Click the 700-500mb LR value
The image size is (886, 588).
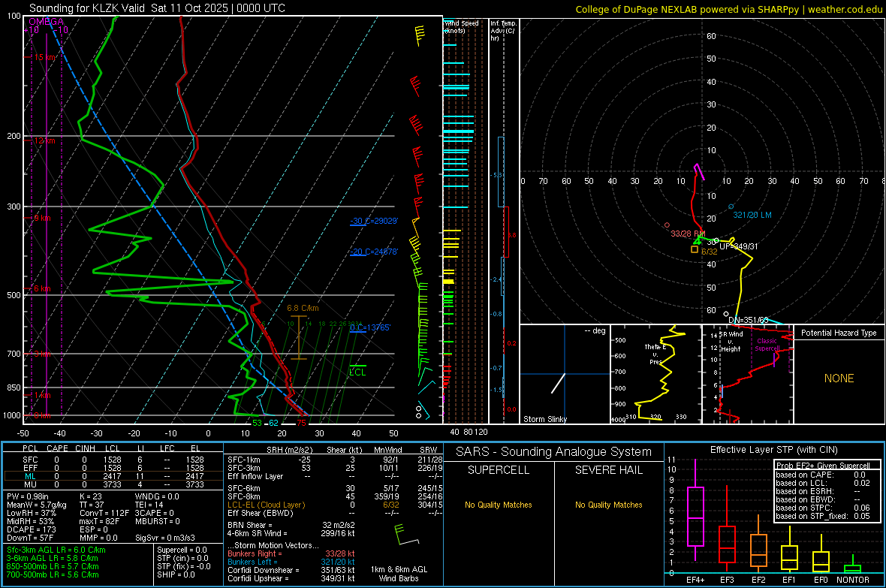(x=53, y=574)
